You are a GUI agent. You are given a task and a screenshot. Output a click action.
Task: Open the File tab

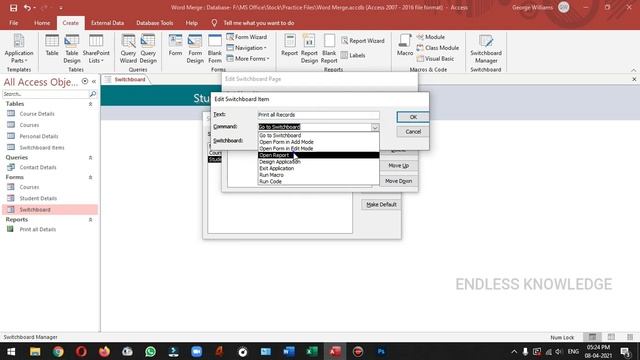pos(13,23)
